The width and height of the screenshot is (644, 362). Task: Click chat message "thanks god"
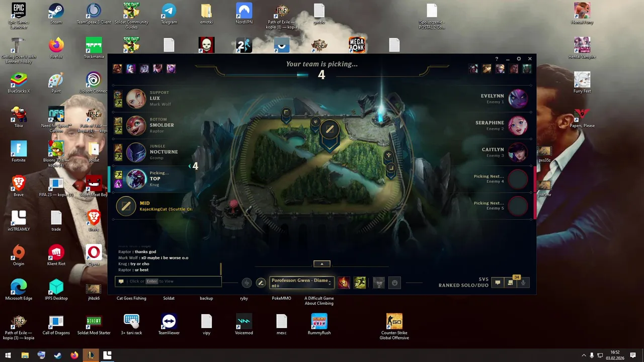coord(145,251)
